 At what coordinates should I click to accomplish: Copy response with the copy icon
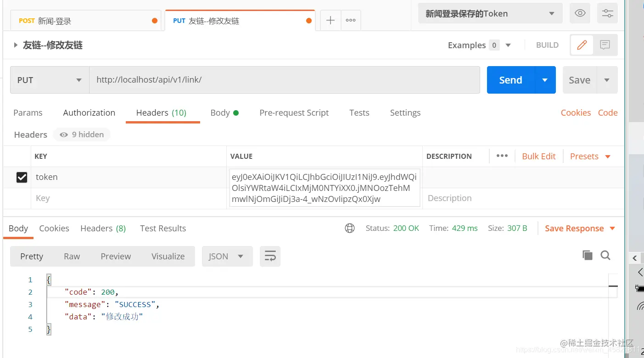point(587,255)
